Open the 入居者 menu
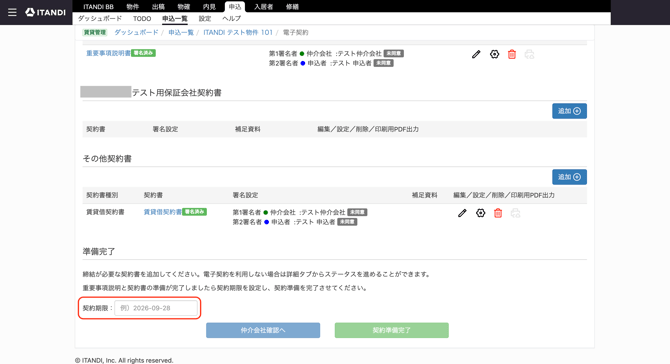Image resolution: width=670 pixels, height=364 pixels. (x=263, y=6)
